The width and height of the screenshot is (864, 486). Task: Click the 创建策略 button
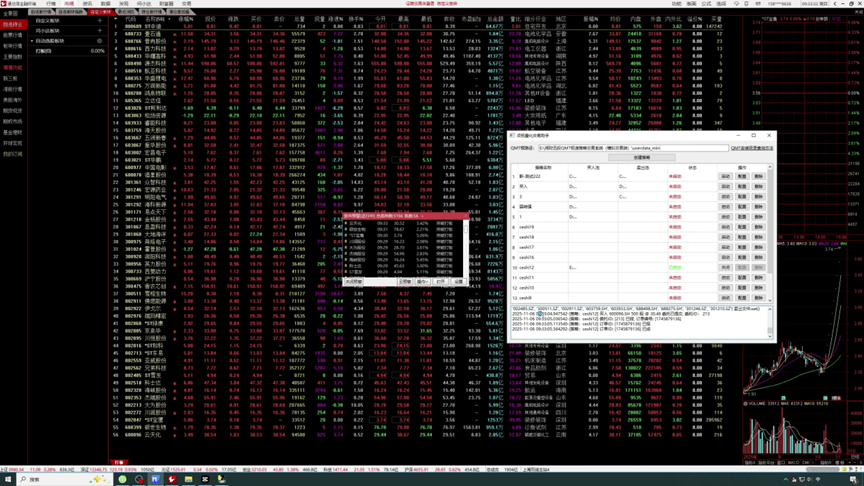click(641, 158)
